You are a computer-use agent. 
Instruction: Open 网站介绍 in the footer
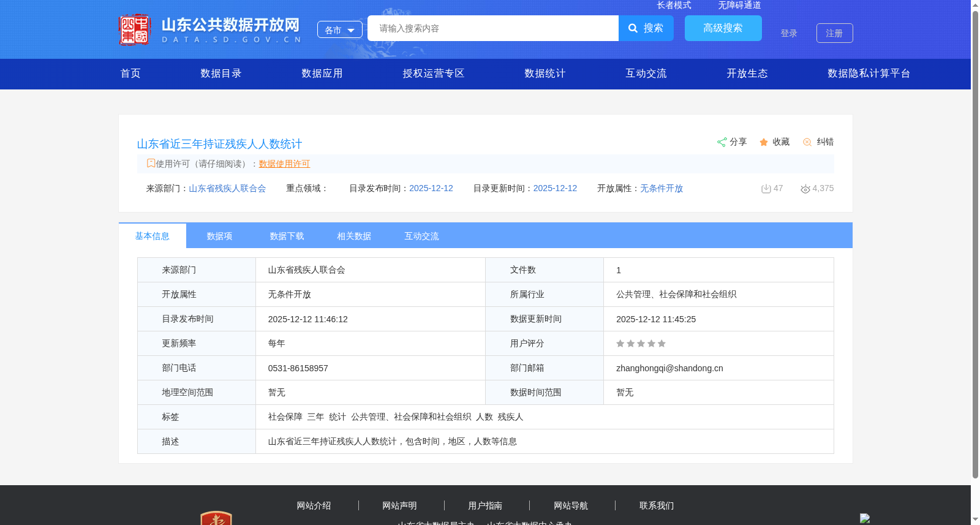tap(314, 505)
